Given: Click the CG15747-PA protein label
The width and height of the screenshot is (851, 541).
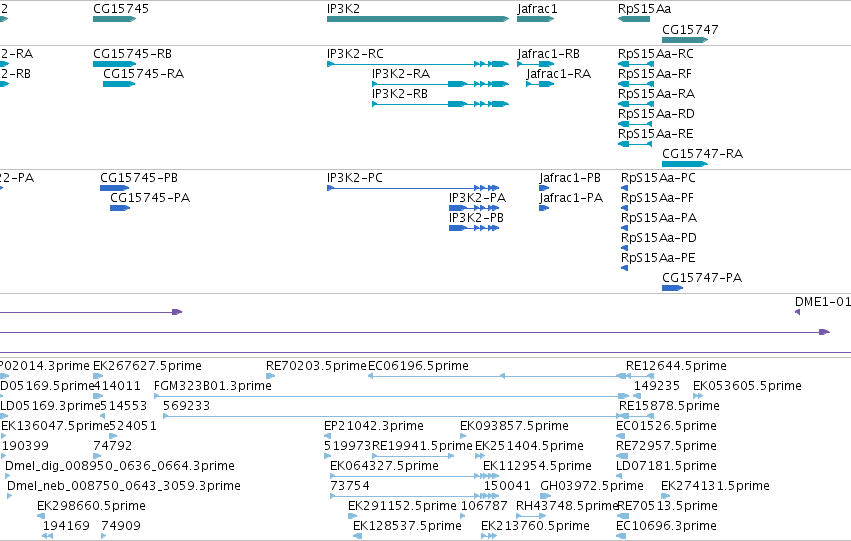Looking at the screenshot, I should tap(702, 278).
